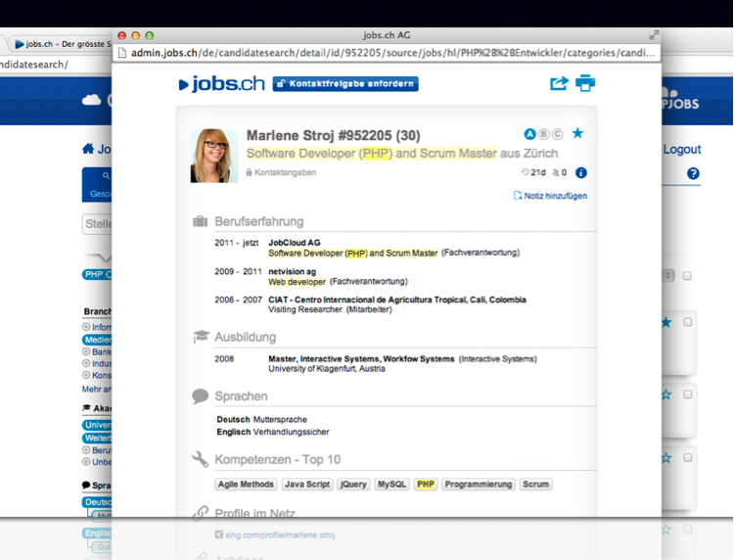The image size is (734, 560).
Task: Open the xing.com/profile/marlene.stroj link
Action: tap(280, 535)
